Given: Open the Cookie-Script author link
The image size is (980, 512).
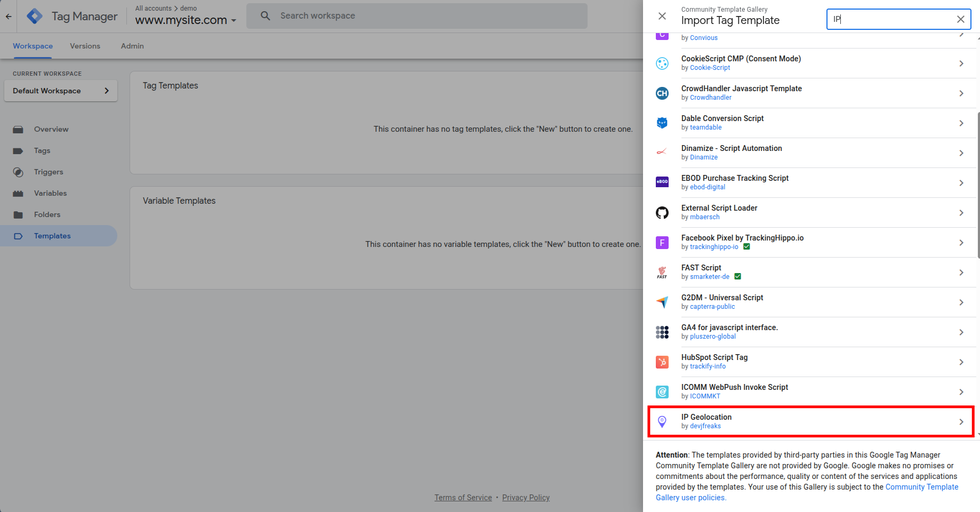Looking at the screenshot, I should tap(710, 68).
